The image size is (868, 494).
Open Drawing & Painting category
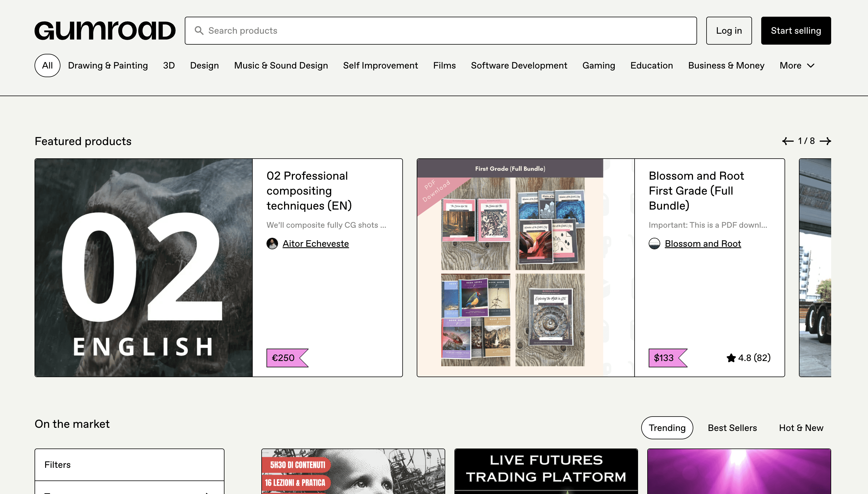108,65
